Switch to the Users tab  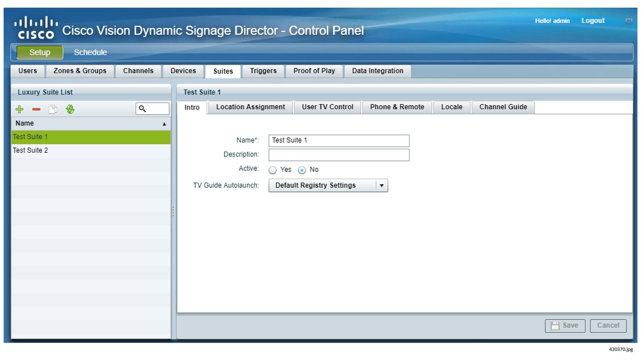[28, 71]
